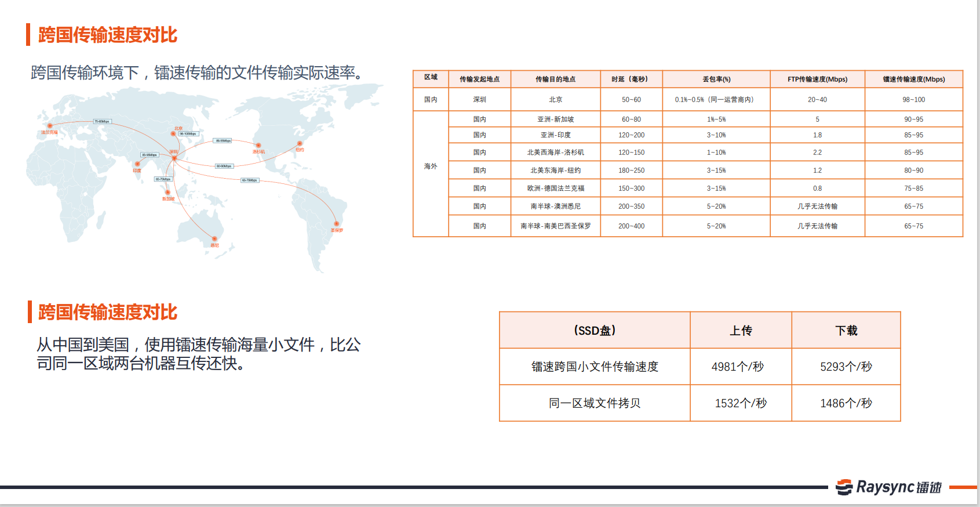
Task: Click the 180~250 latency cell
Action: point(631,170)
